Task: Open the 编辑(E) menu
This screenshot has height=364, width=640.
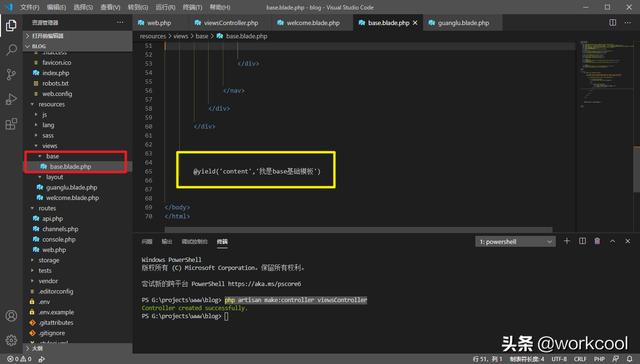Action: coord(56,7)
